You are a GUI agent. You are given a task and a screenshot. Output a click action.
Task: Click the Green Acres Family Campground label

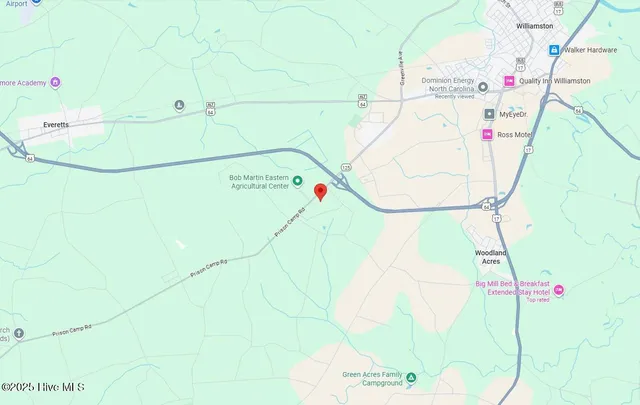click(x=372, y=378)
